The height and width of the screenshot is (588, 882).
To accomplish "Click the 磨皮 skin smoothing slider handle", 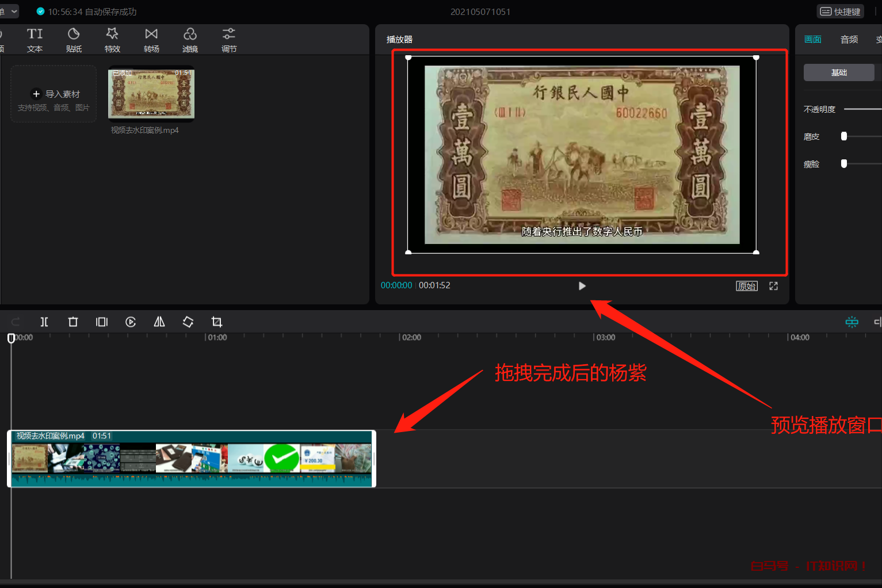I will 844,136.
